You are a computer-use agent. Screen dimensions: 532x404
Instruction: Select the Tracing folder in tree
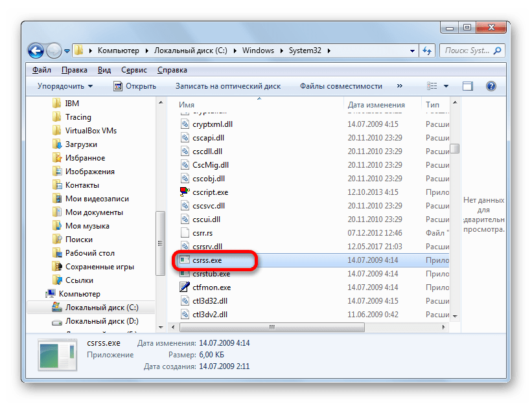tap(78, 117)
